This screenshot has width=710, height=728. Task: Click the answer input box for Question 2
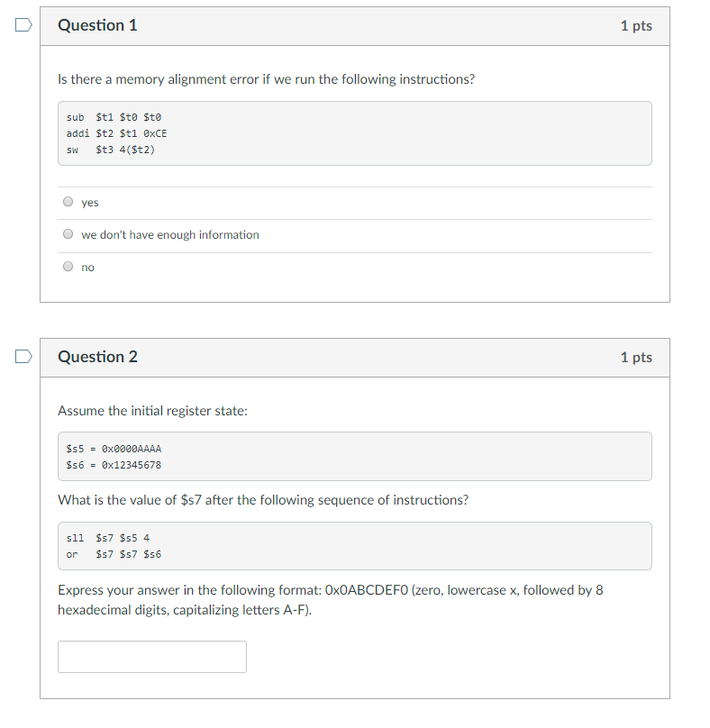pos(151,656)
